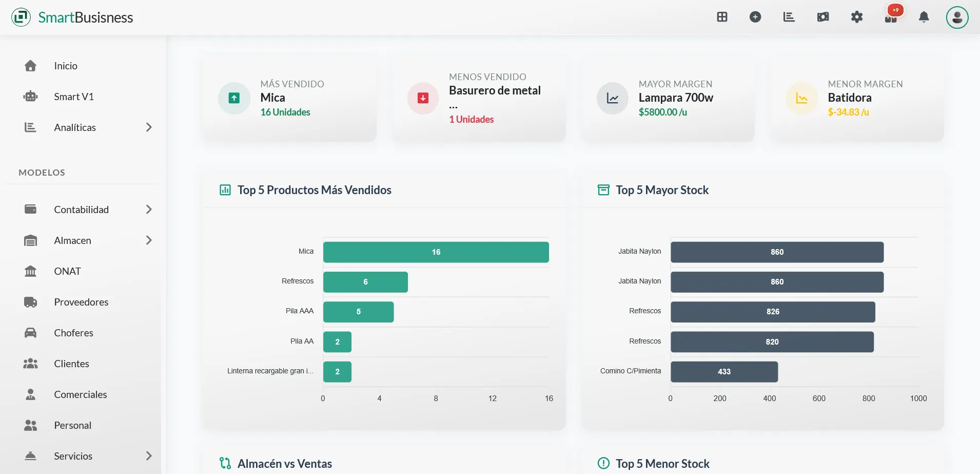Click the SmartBusiness logo icon
Viewport: 980px width, 474px height.
point(21,17)
